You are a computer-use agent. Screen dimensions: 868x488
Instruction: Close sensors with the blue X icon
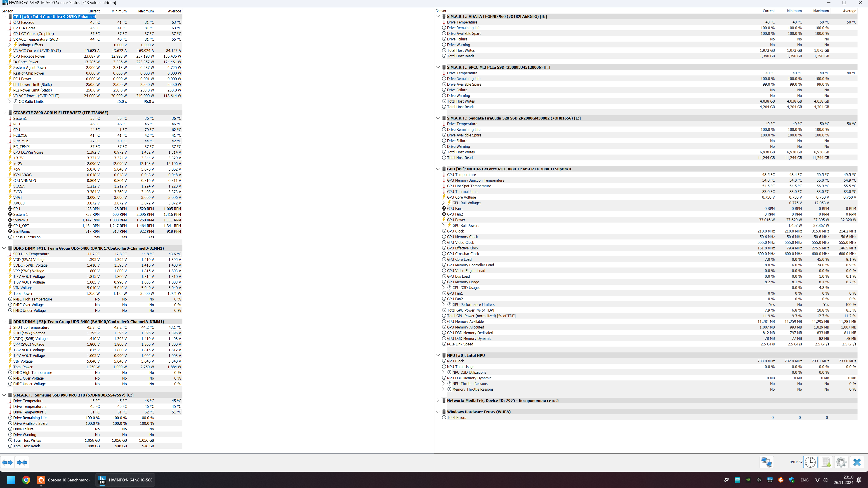(x=857, y=462)
